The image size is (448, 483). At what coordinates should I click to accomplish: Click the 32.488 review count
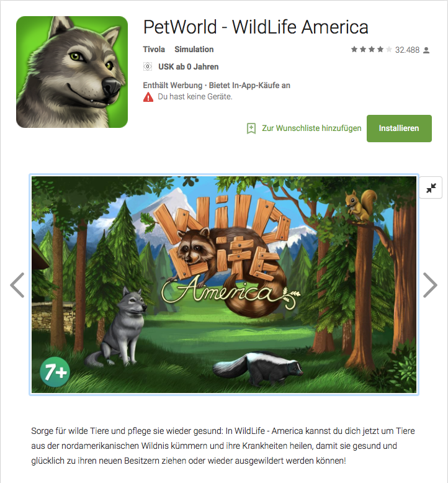[407, 50]
